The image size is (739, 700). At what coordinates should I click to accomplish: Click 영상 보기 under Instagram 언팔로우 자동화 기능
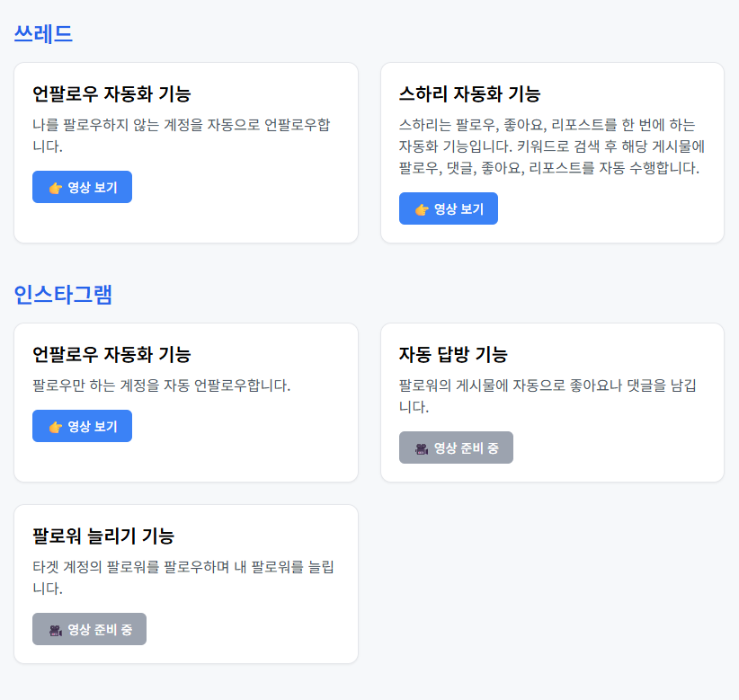pos(82,426)
